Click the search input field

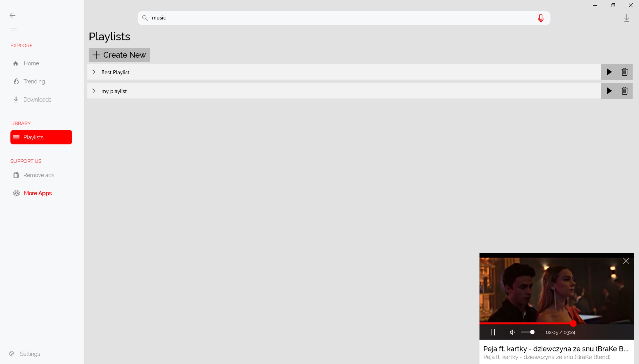344,18
